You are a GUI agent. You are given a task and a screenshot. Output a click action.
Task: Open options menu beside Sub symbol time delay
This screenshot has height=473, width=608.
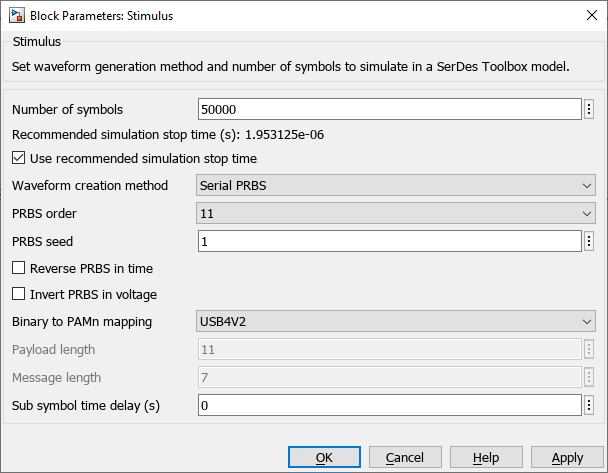[x=590, y=405]
